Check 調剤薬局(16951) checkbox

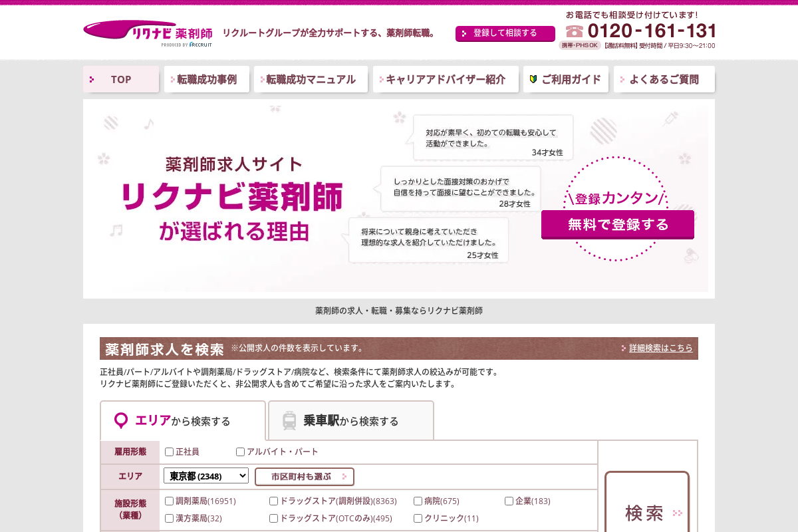coord(169,501)
